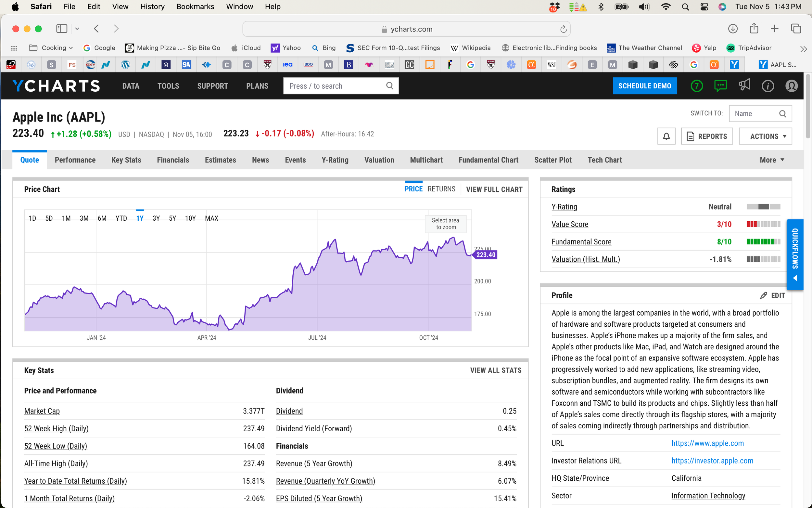
Task: Expand the Actions dropdown
Action: (x=765, y=136)
